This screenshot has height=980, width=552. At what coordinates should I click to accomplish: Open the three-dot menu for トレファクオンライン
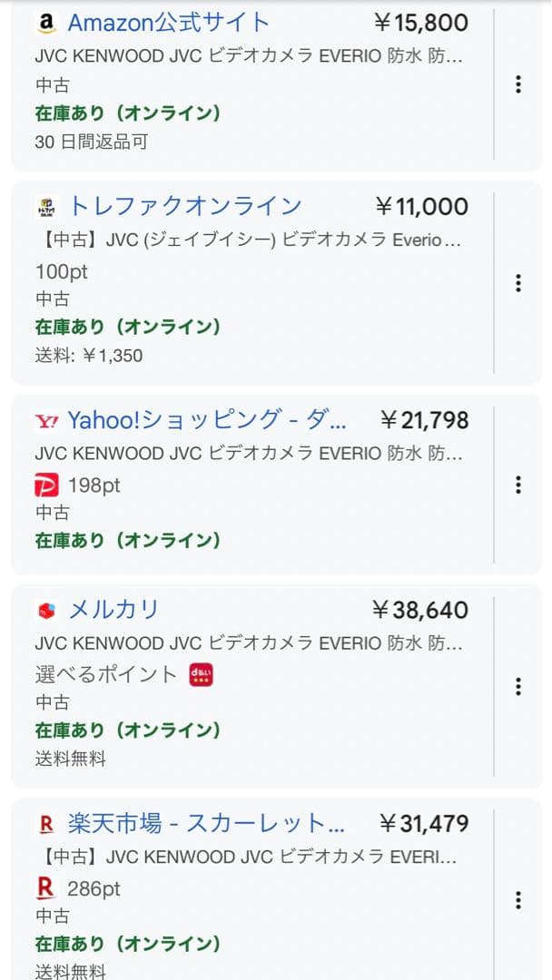[x=518, y=283]
